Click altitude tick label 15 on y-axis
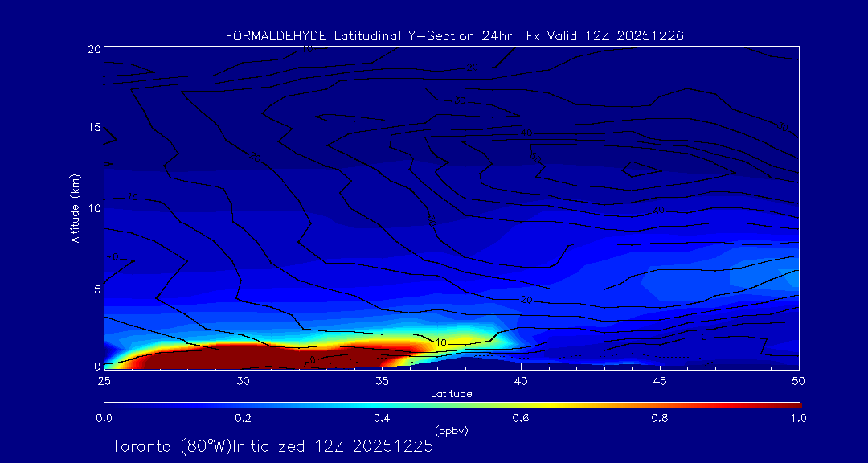This screenshot has width=868, height=463. (x=92, y=128)
